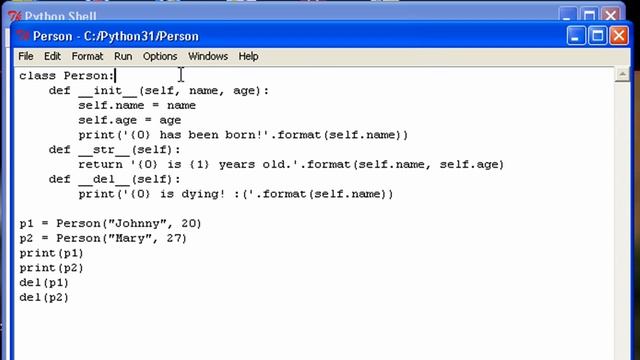Click the 'del(p2)' line

tap(44, 297)
